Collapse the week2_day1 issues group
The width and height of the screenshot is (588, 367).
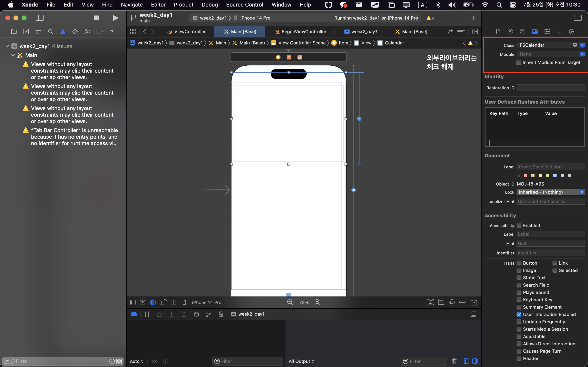click(7, 46)
